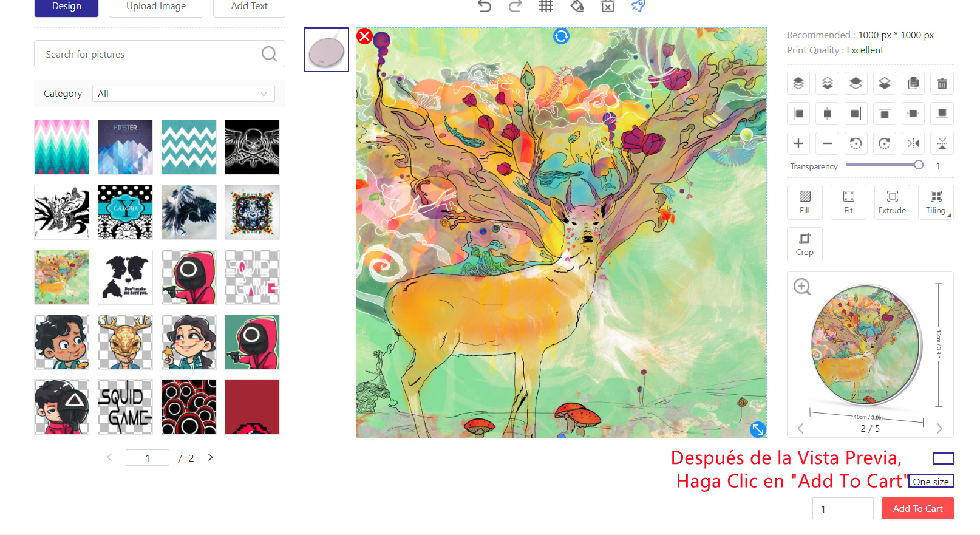Flip the image horizontally
980x535 pixels.
913,143
